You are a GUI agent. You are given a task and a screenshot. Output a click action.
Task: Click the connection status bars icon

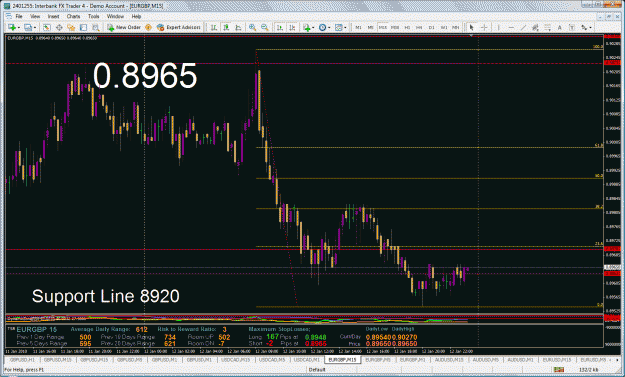pos(559,370)
